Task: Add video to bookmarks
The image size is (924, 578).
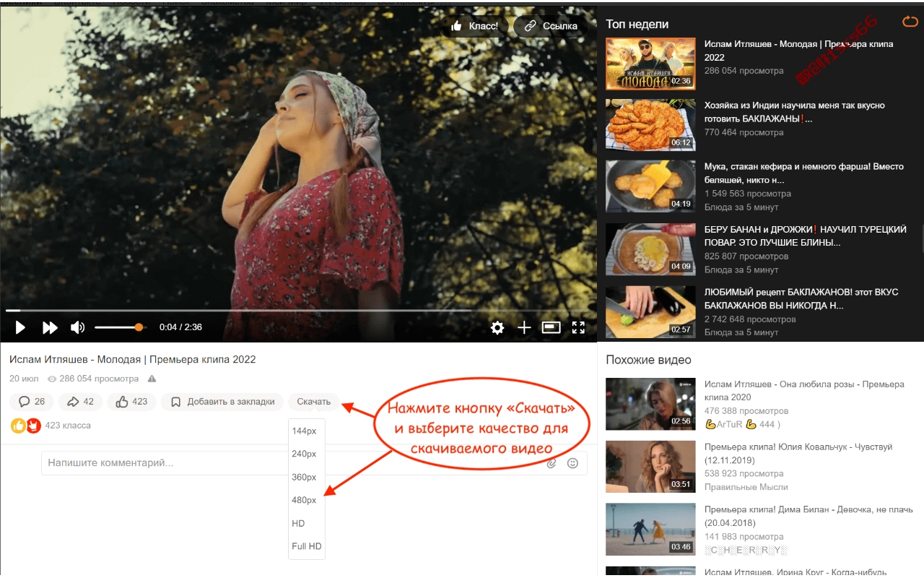Action: (x=222, y=402)
